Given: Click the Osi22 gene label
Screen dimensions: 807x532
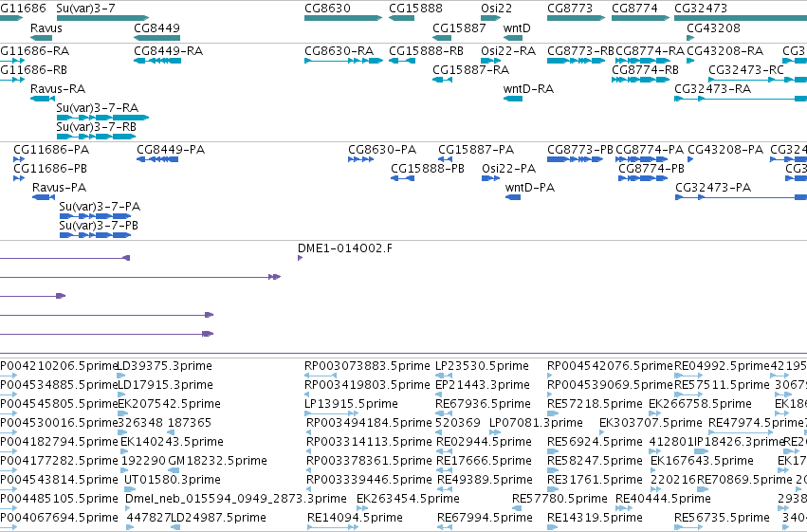Looking at the screenshot, I should pos(497,9).
